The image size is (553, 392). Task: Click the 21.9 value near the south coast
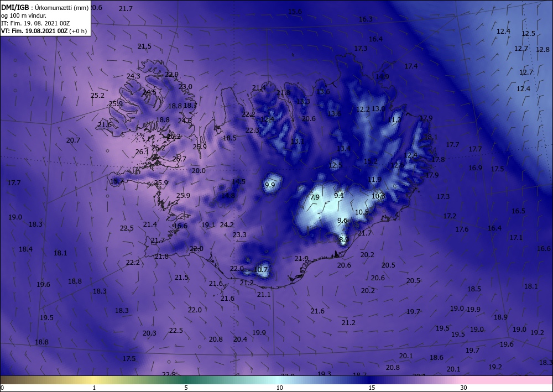click(301, 259)
